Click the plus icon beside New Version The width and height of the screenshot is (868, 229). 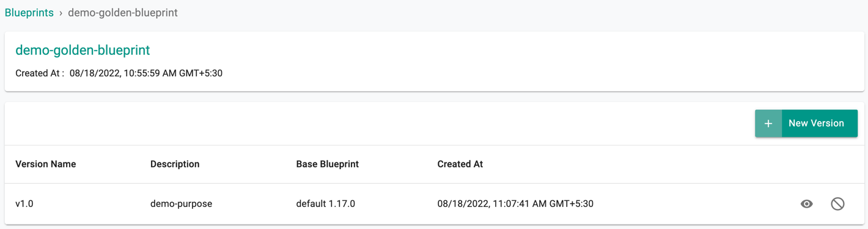(768, 123)
